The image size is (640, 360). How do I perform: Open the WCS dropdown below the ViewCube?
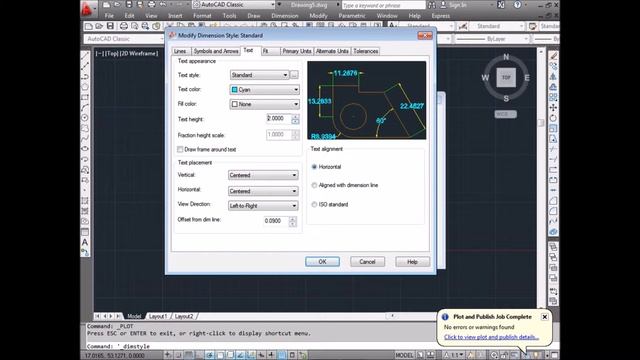[506, 114]
